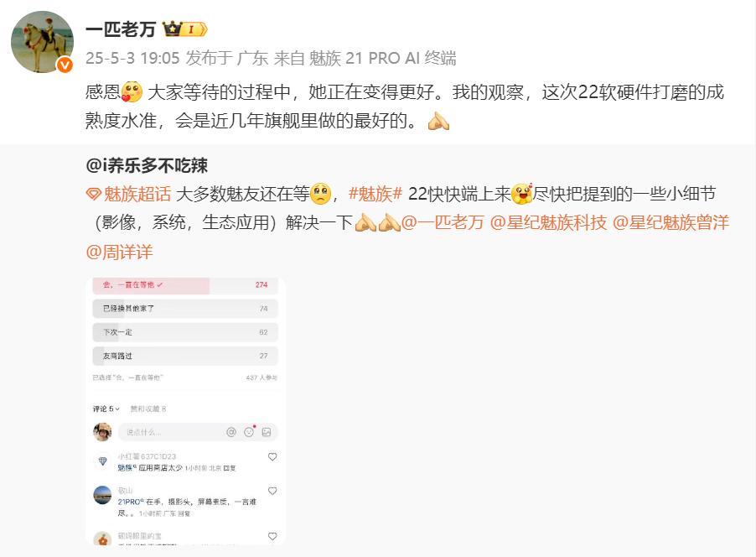Viewport: 756px width, 557px height.
Task: Open the 一匹老万 username link
Action: (121, 29)
